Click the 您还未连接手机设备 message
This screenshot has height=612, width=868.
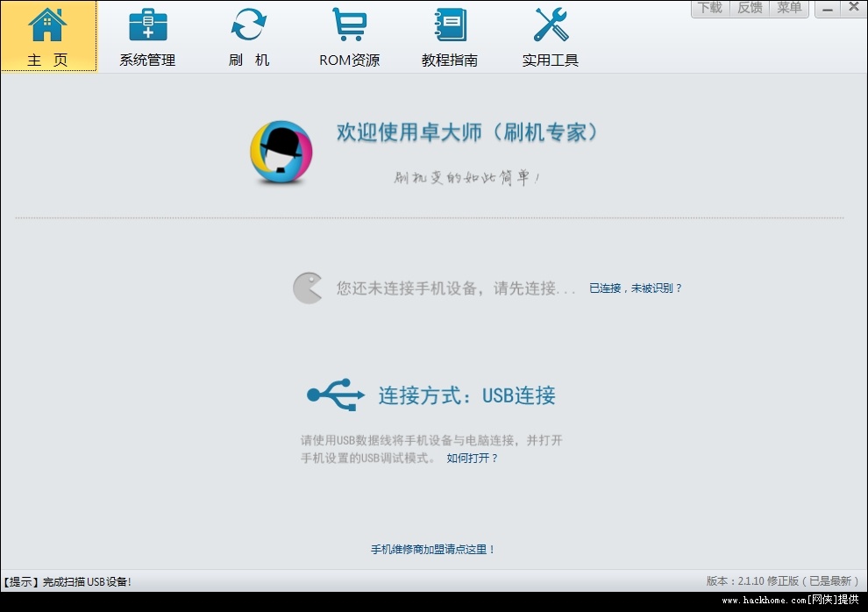pyautogui.click(x=456, y=288)
